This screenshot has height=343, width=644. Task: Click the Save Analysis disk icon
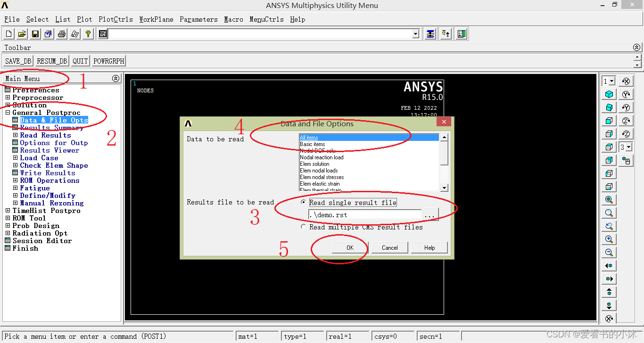tap(35, 34)
